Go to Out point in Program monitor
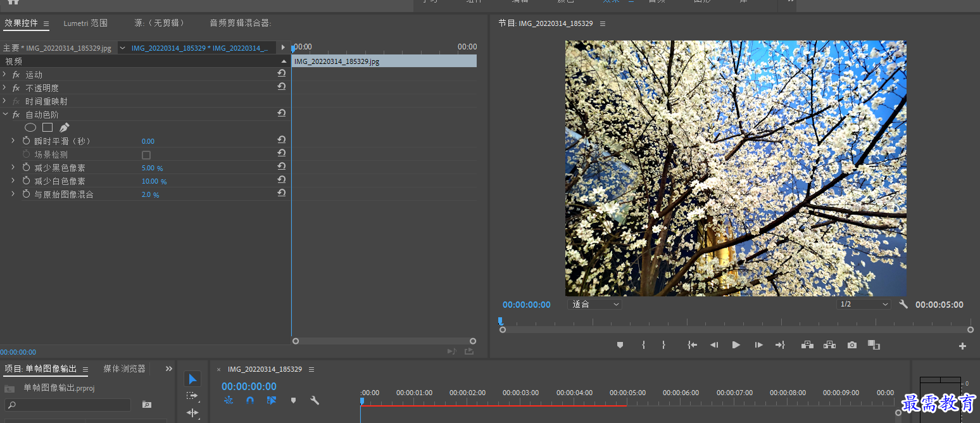 780,345
